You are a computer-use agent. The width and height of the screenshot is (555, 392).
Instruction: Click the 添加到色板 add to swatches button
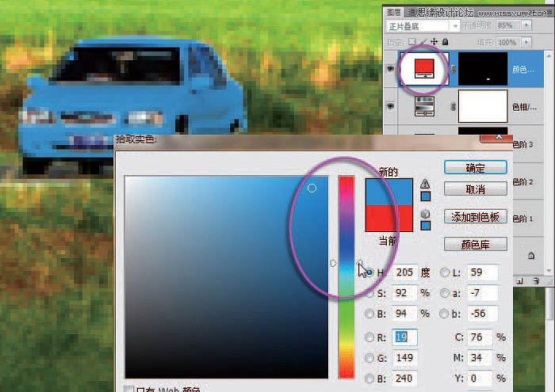point(476,217)
